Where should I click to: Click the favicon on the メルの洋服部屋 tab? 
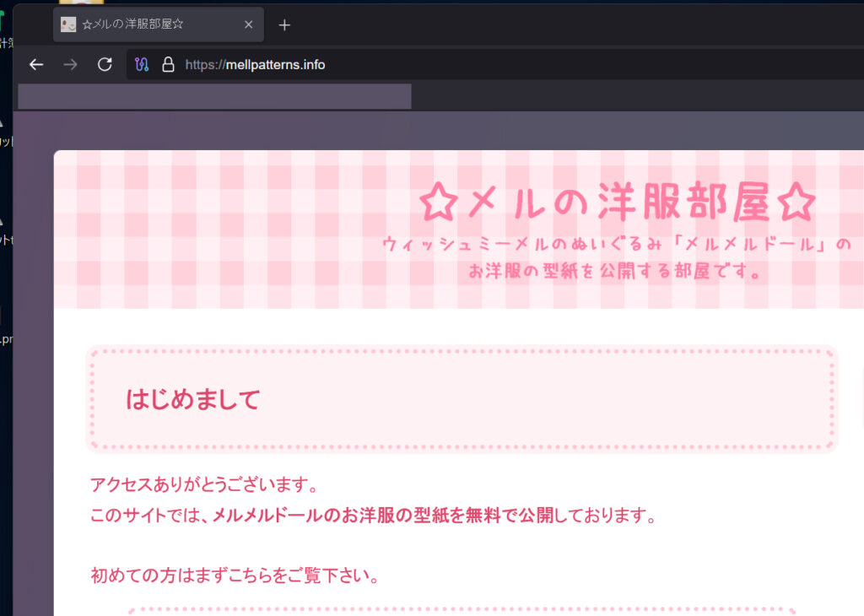click(69, 25)
